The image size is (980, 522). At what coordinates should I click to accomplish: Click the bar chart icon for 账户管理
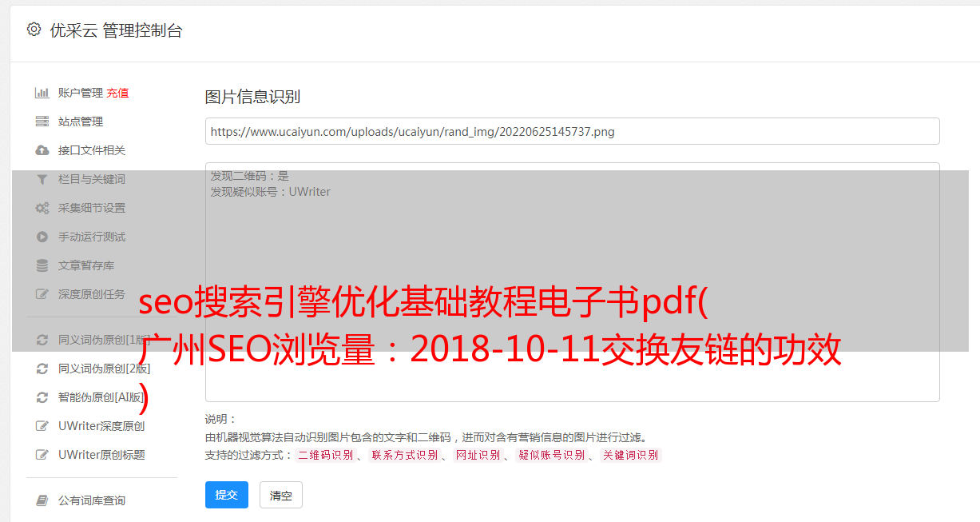pyautogui.click(x=42, y=93)
